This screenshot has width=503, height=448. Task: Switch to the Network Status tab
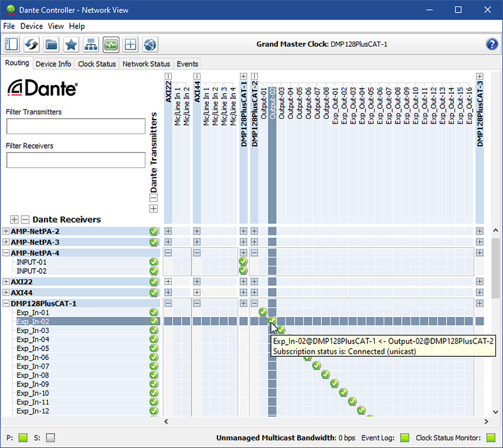tap(146, 64)
